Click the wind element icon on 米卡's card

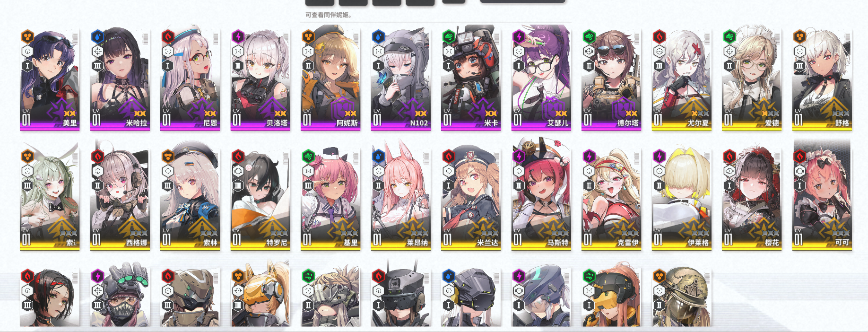449,36
